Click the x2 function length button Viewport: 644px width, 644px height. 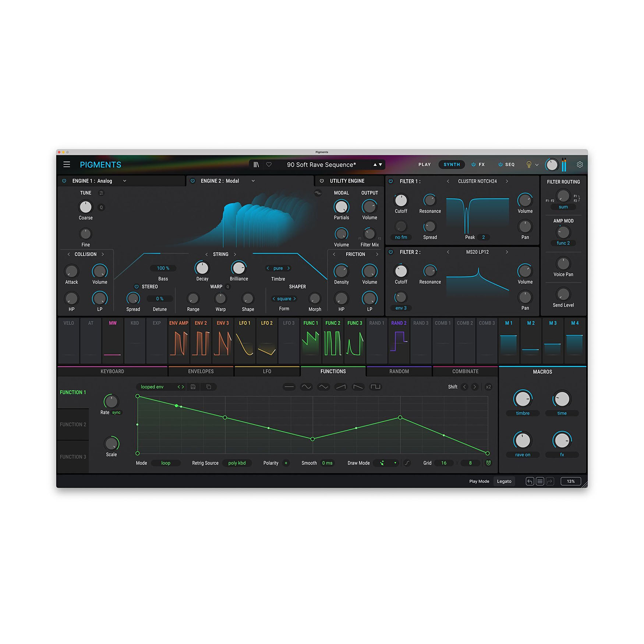coord(488,387)
